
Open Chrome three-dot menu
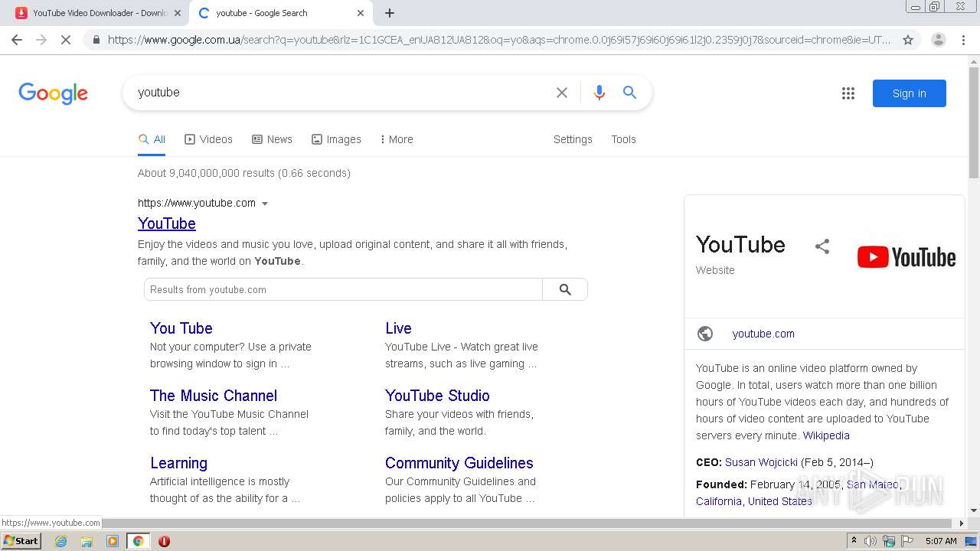(x=963, y=40)
